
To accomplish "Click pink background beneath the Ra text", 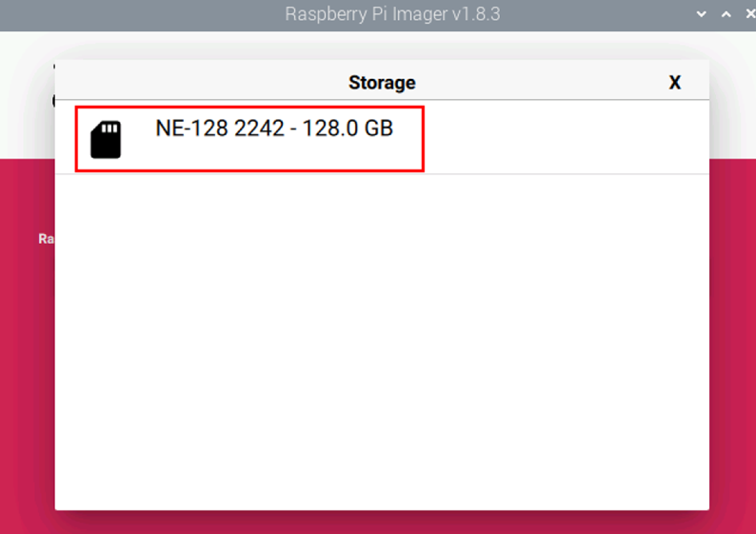I will pos(27,362).
